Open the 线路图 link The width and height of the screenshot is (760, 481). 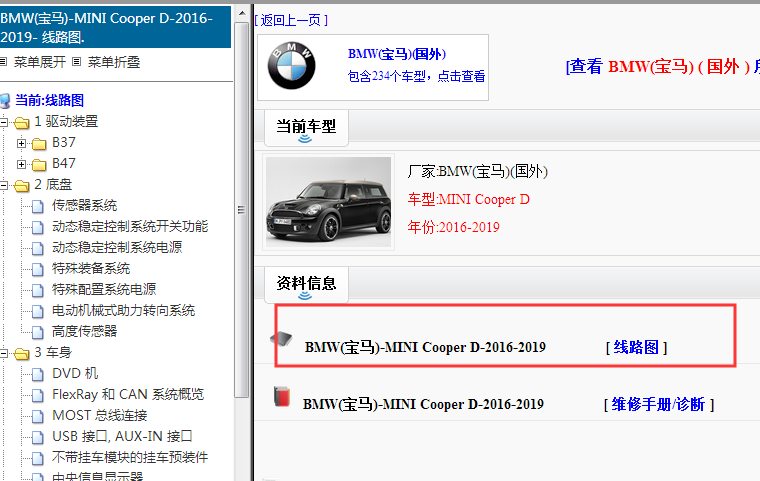[x=636, y=347]
